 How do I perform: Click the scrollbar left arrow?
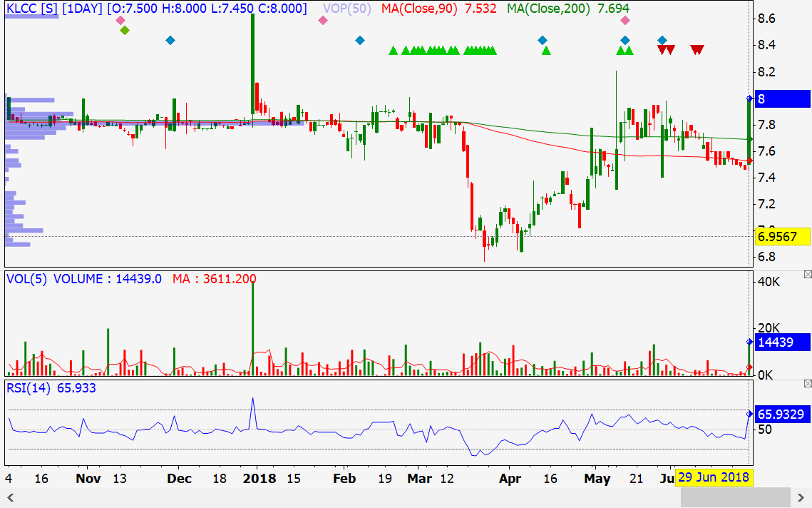click(x=9, y=497)
